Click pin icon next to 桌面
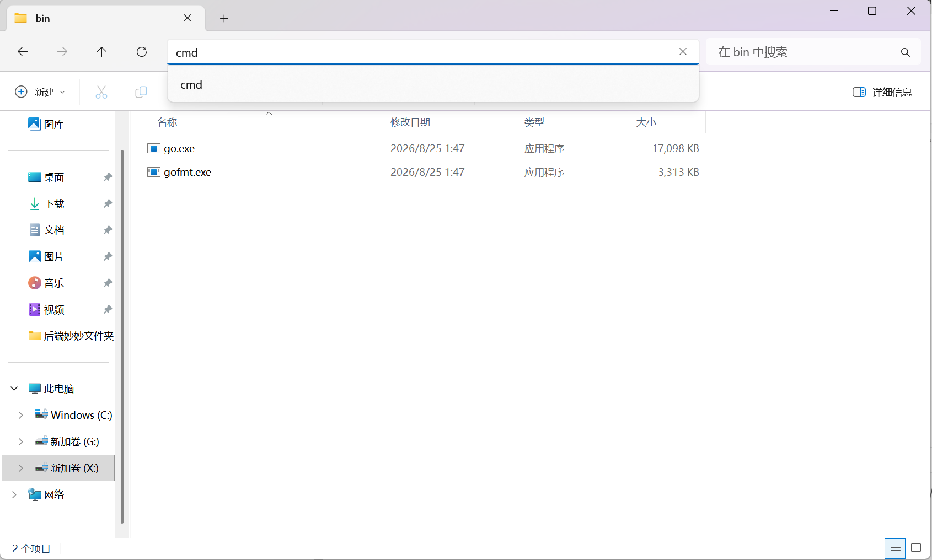This screenshot has width=932, height=560. [x=108, y=177]
